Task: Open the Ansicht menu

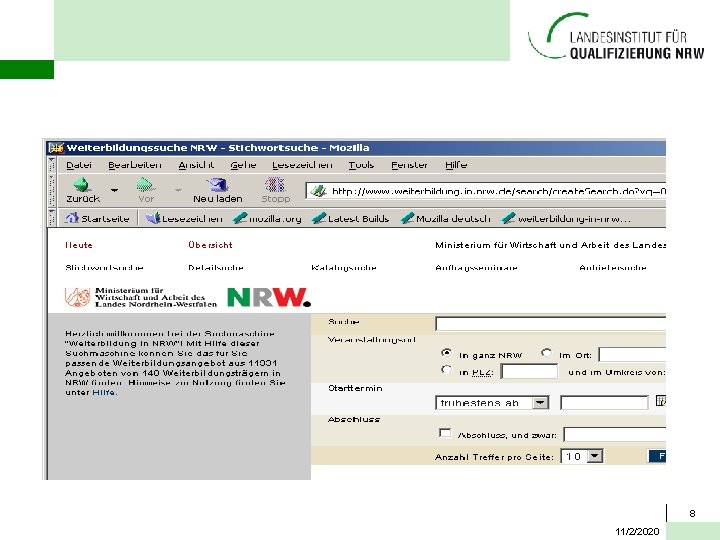Action: (x=196, y=165)
